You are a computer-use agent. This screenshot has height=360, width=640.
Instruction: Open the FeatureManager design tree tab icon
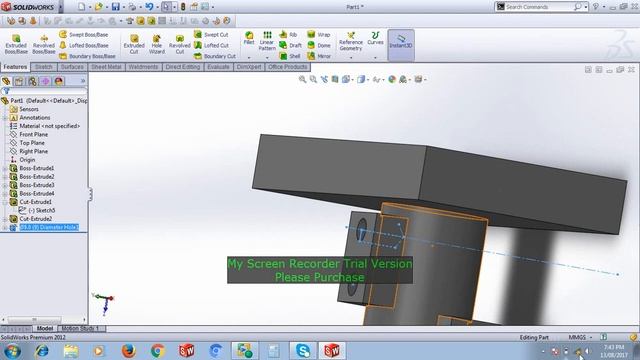6,81
